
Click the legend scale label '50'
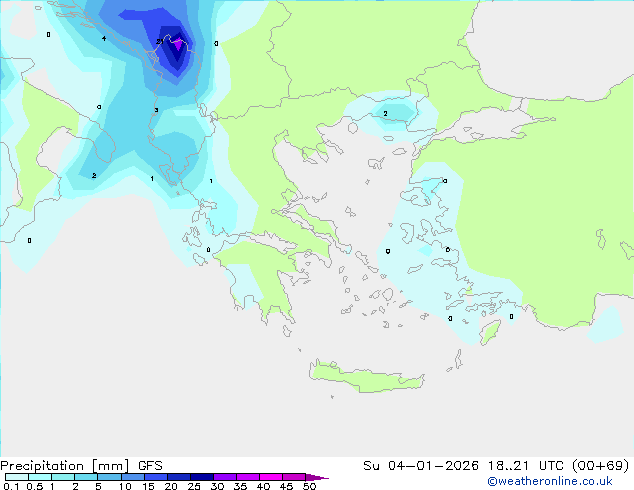[x=309, y=486]
